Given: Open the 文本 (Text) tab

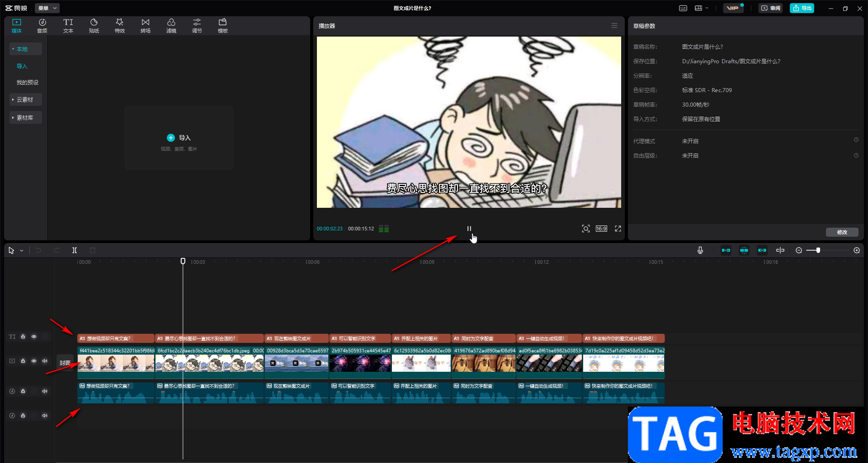Looking at the screenshot, I should 68,26.
